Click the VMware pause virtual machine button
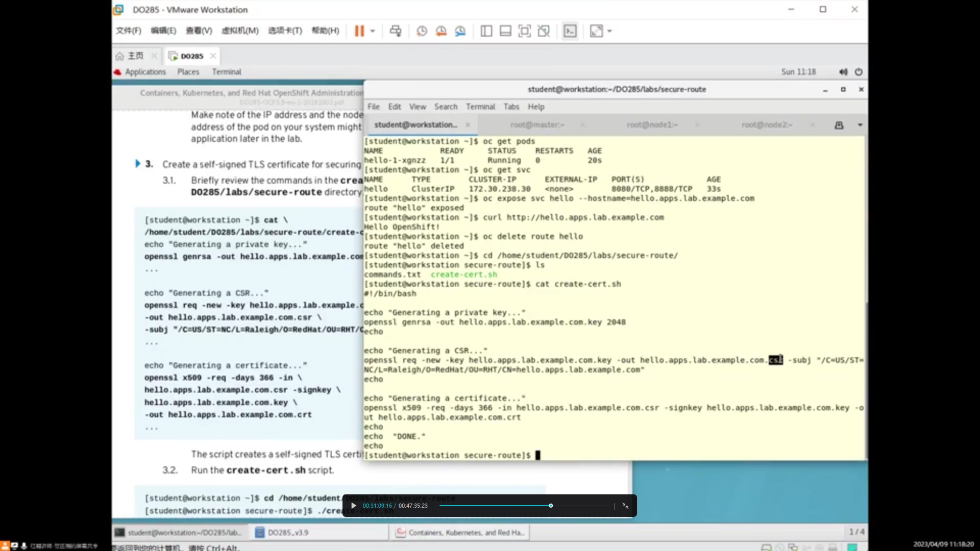Screen dimensions: 980x551 359,31
